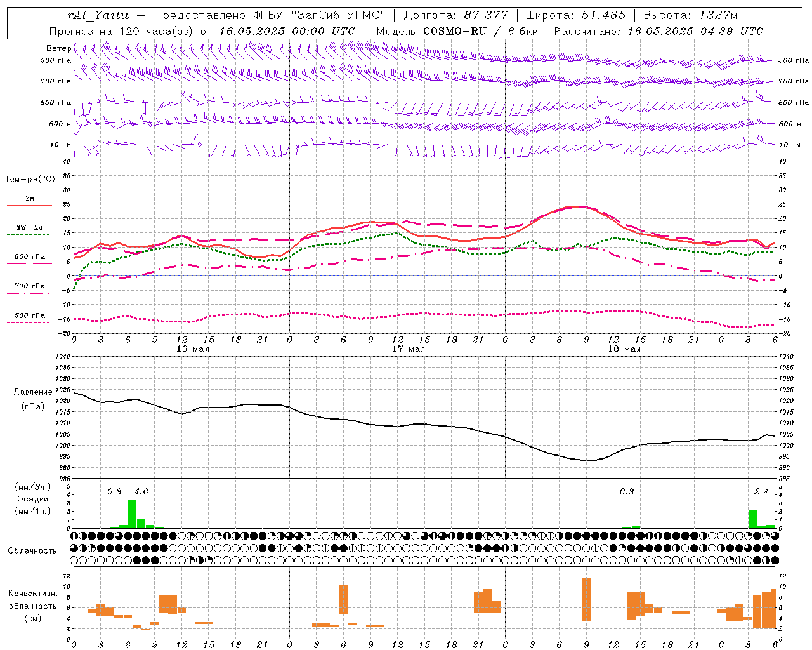
Task: Click "Прогноз на 120 часа(ов)" forecast text
Action: [x=122, y=31]
